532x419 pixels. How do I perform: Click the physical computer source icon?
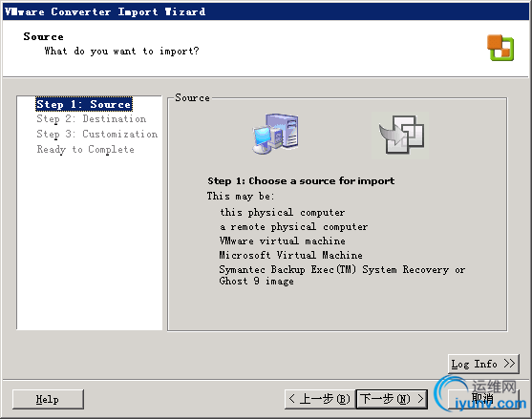[x=275, y=135]
